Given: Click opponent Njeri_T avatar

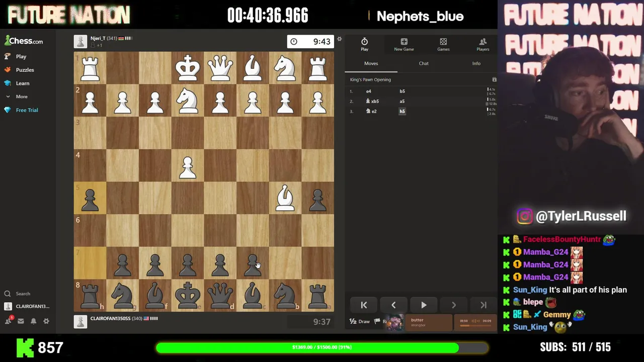Looking at the screenshot, I should point(80,42).
